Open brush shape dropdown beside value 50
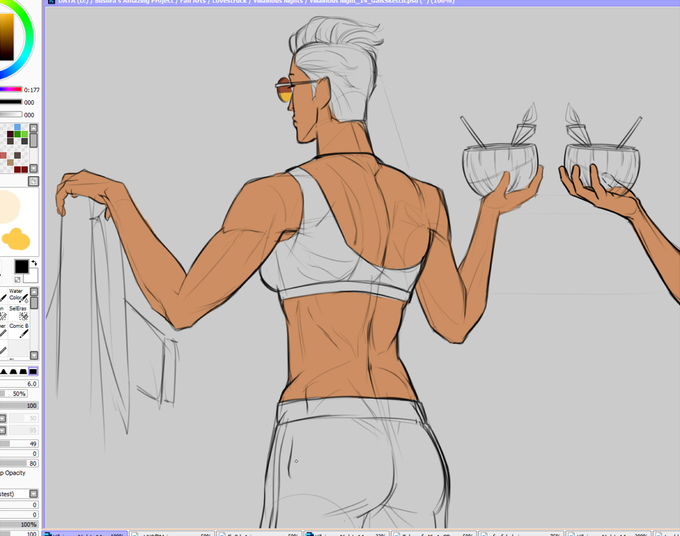 pos(3,418)
